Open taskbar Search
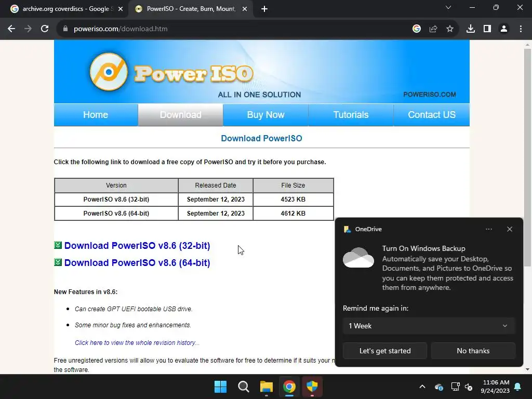Viewport: 532px width, 399px height. point(243,387)
